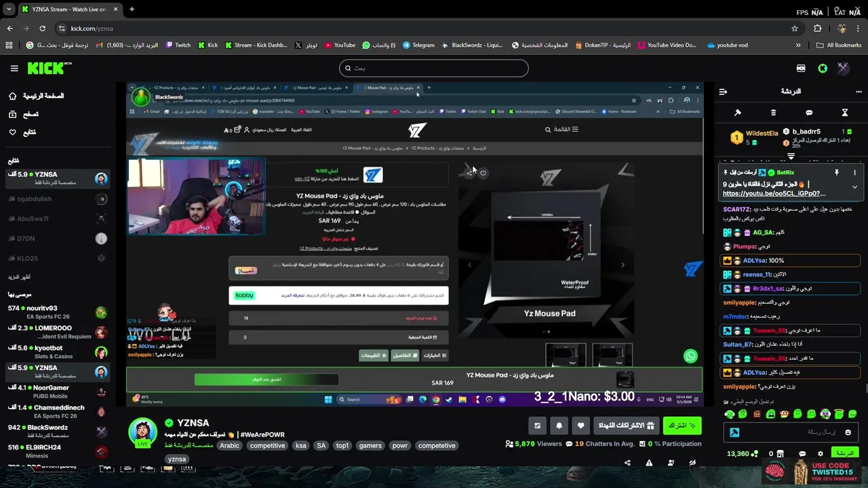
Task: Click the speech bubble icon in chat toolbar
Action: tap(809, 113)
